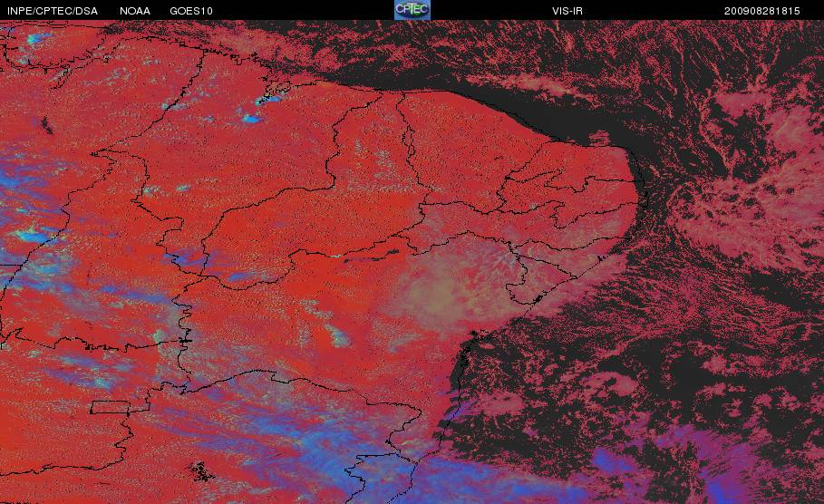Click the NOAA label in header
This screenshot has height=504, width=824.
coord(135,11)
